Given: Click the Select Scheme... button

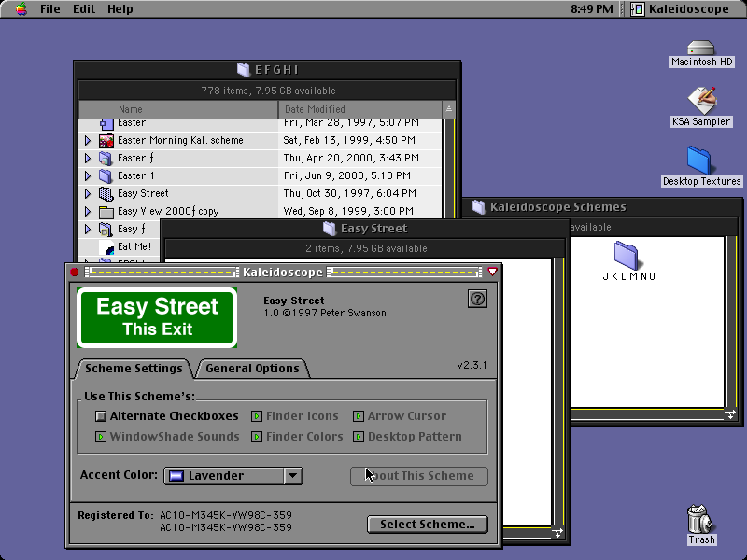Looking at the screenshot, I should click(428, 525).
